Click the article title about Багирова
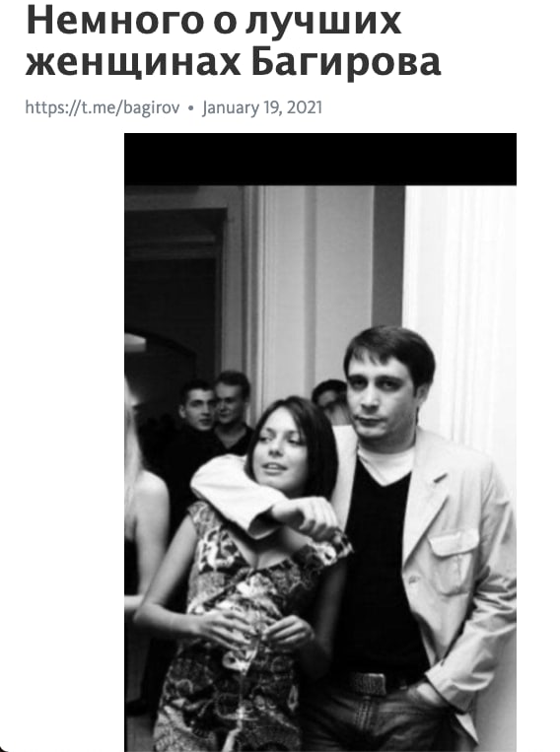The width and height of the screenshot is (560, 752). pos(234,41)
